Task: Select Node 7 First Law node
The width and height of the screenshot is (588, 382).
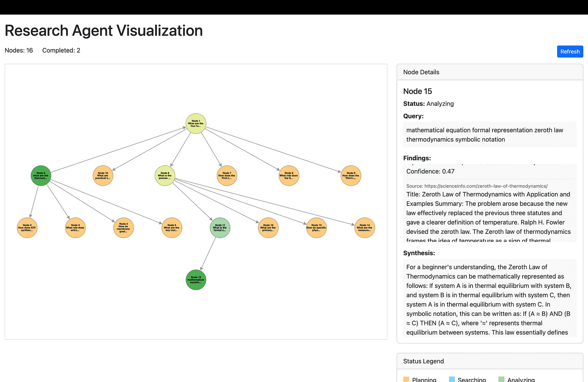Action: [x=227, y=176]
